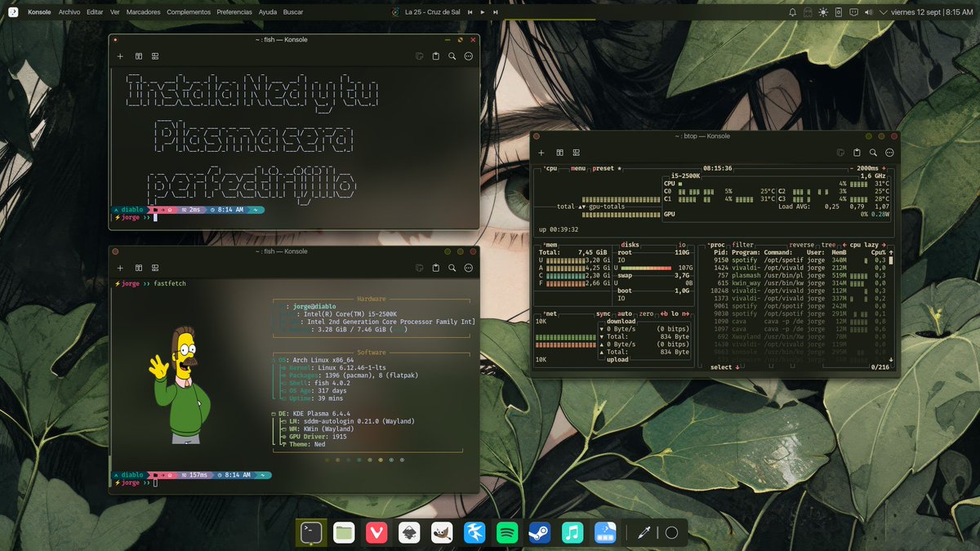Click search icon in btop Konsole window
The height and width of the screenshot is (551, 980).
click(x=873, y=153)
